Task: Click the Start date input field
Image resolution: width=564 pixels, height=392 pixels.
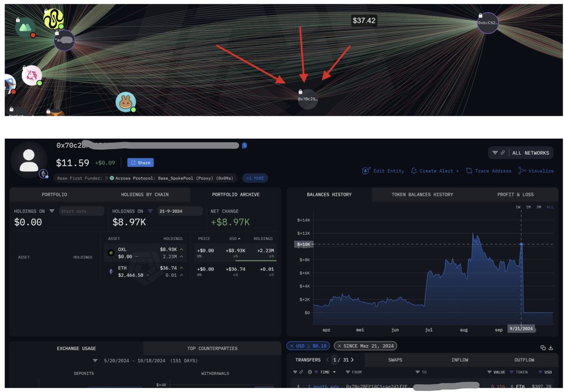Action: (x=82, y=211)
